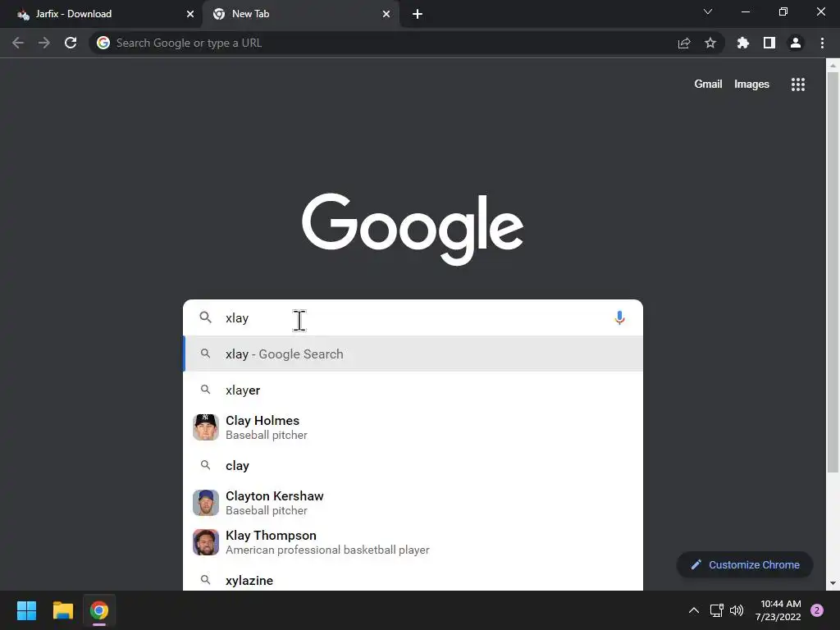This screenshot has height=630, width=840.
Task: Click the Google icon in the address bar
Action: [103, 43]
